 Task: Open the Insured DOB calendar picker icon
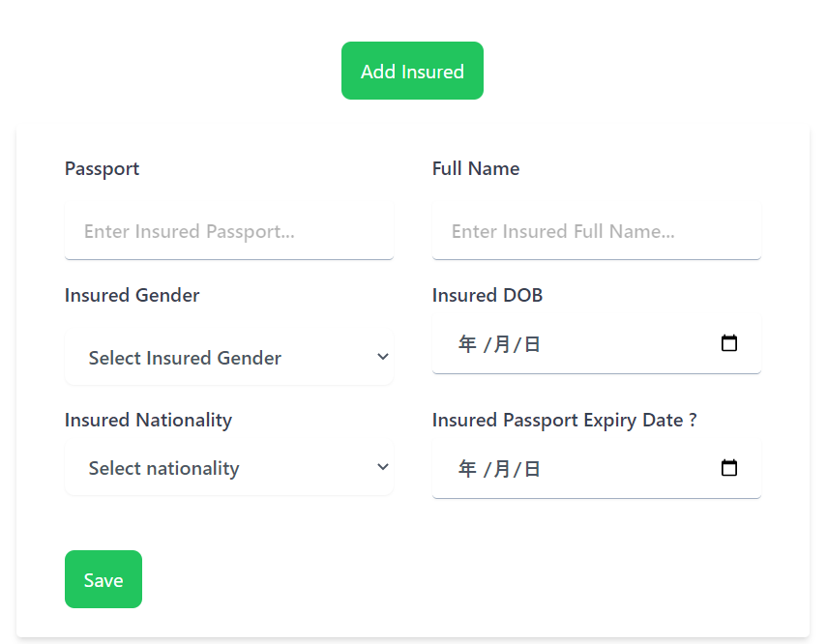click(x=729, y=343)
